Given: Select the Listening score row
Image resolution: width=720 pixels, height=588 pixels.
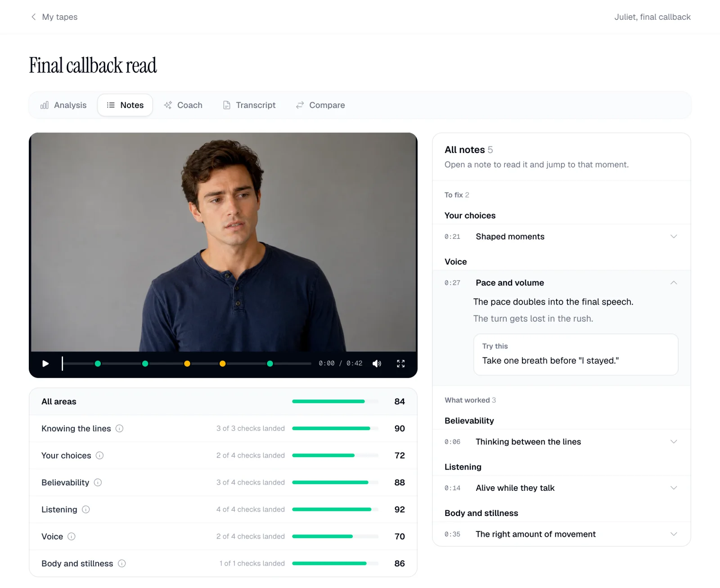Looking at the screenshot, I should click(x=223, y=509).
